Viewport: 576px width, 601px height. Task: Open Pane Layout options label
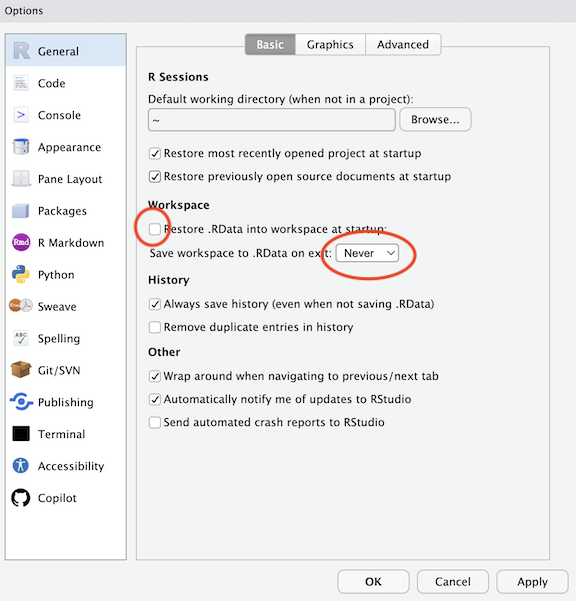pyautogui.click(x=70, y=179)
